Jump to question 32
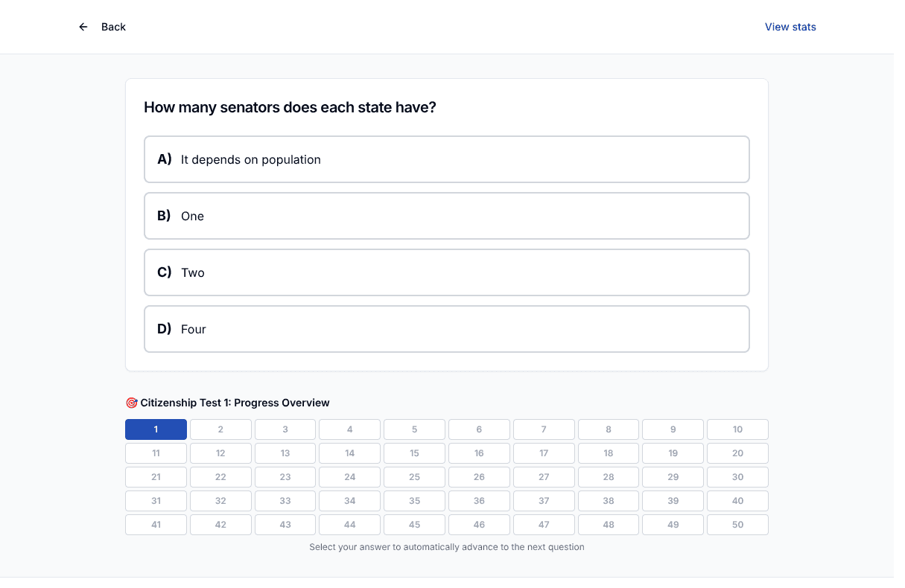Viewport: 905px width, 588px height. pyautogui.click(x=220, y=501)
